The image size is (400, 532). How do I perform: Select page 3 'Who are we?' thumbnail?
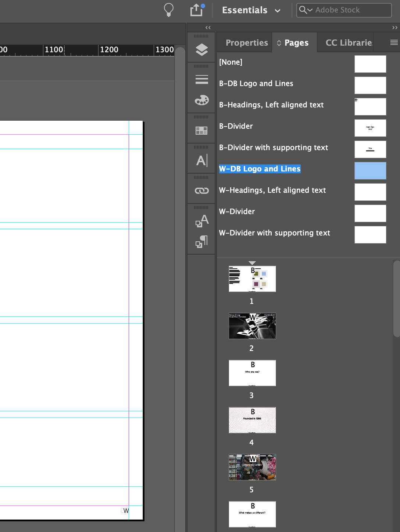pos(252,373)
